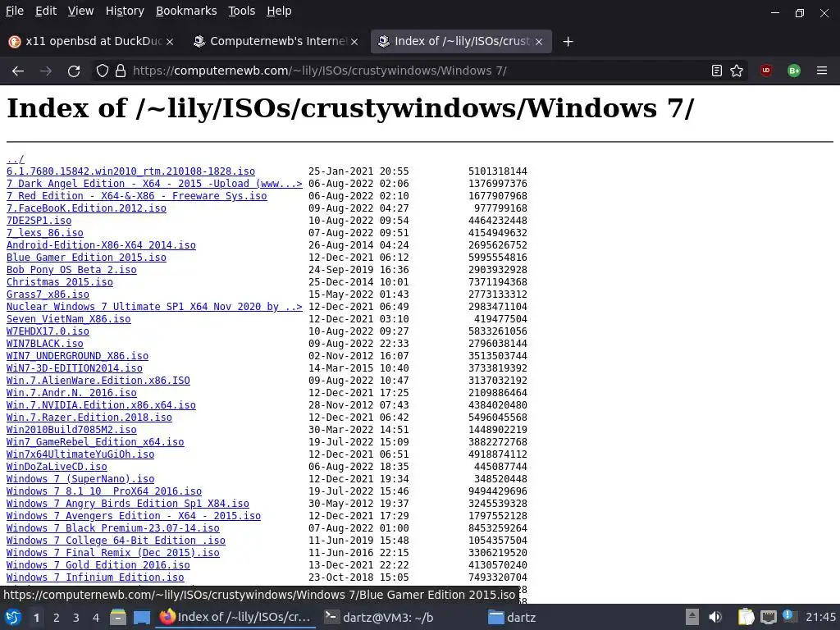Download Android-Edition-X86-X64 2014.iso
Image resolution: width=840 pixels, height=630 pixels.
tap(101, 245)
